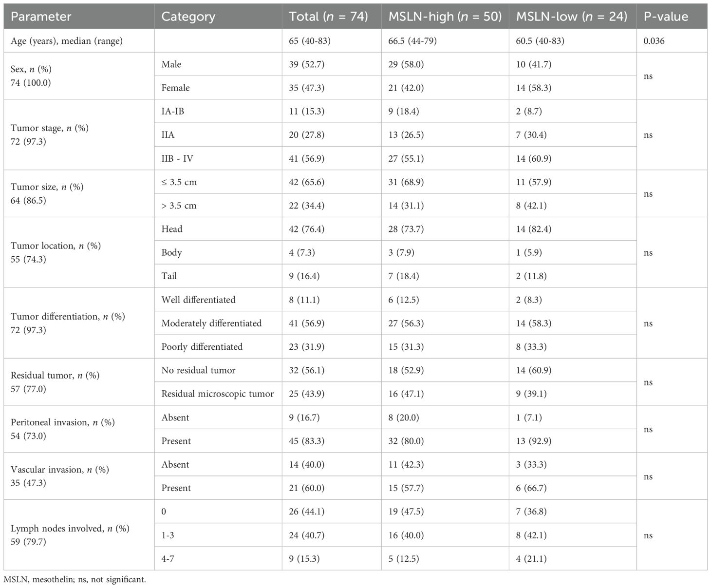The height and width of the screenshot is (588, 711).
Task: Select the Tumor location parameter cell
Action: click(x=56, y=252)
